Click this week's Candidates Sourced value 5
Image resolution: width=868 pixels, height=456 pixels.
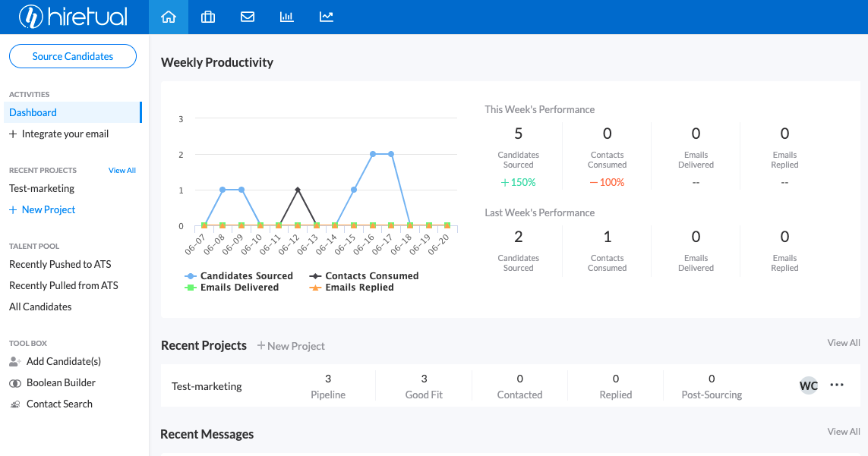[518, 134]
